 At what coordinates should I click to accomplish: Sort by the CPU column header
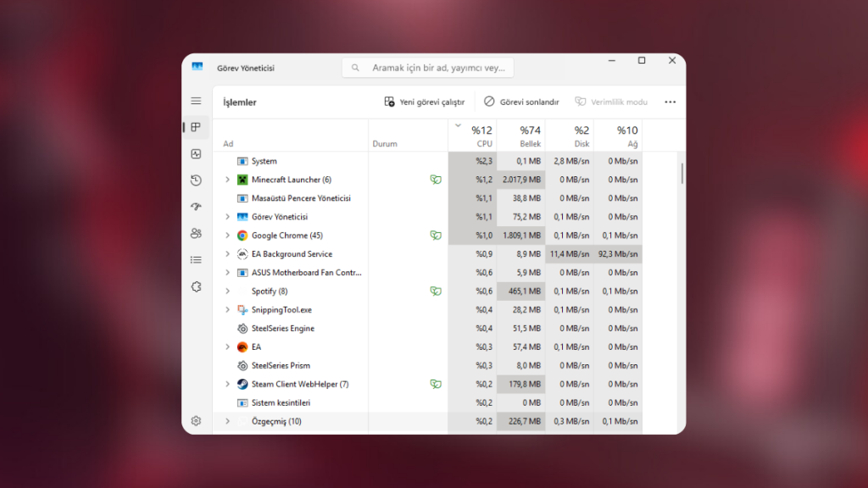473,136
